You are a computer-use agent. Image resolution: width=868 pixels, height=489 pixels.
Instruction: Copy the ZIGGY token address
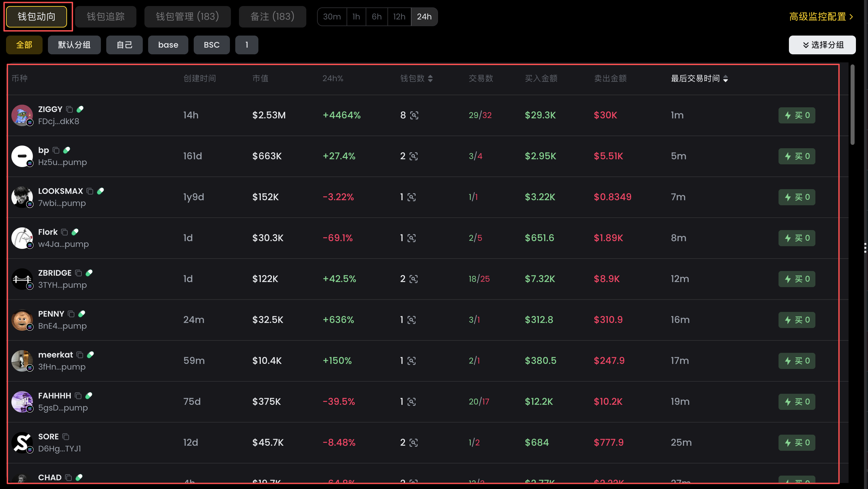pos(69,109)
